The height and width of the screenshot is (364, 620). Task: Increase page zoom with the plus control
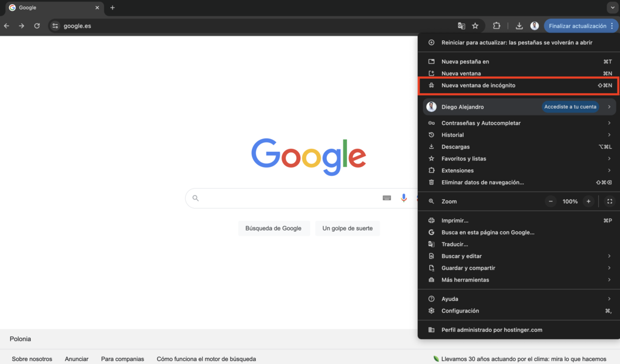pyautogui.click(x=588, y=201)
